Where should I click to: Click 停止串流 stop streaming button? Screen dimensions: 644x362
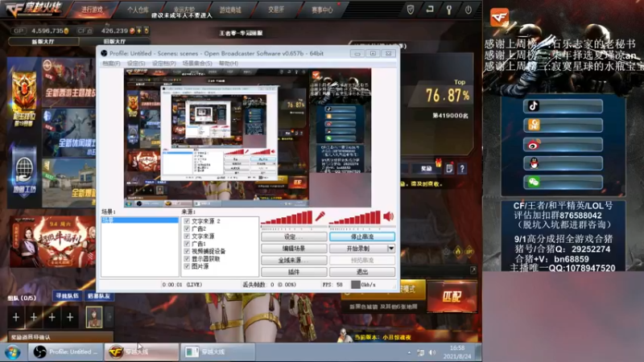coord(361,237)
